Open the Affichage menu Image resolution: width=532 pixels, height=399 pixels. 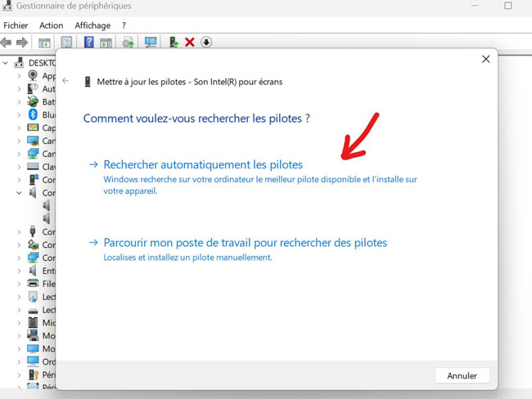click(x=92, y=25)
